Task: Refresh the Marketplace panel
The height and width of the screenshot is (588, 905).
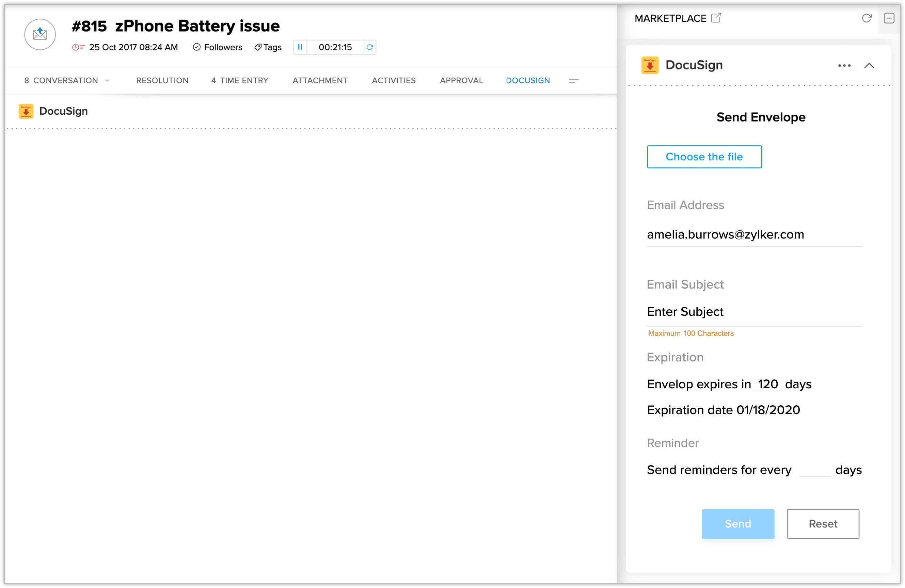Action: tap(866, 18)
